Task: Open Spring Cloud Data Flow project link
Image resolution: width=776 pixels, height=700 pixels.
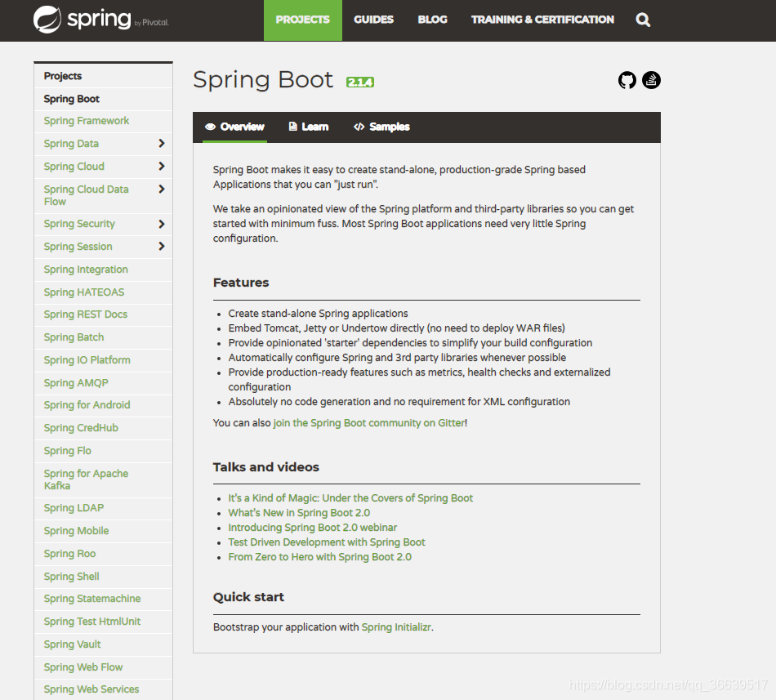Action: point(86,195)
